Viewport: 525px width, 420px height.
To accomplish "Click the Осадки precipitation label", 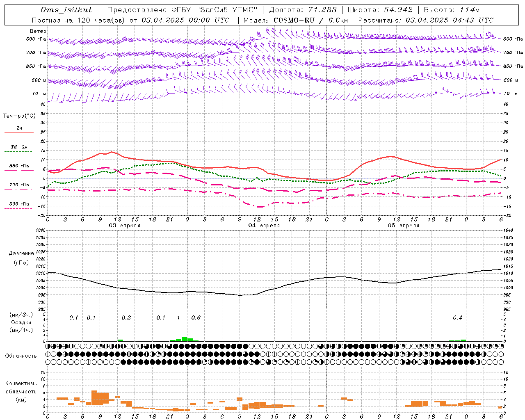I will tap(21, 322).
